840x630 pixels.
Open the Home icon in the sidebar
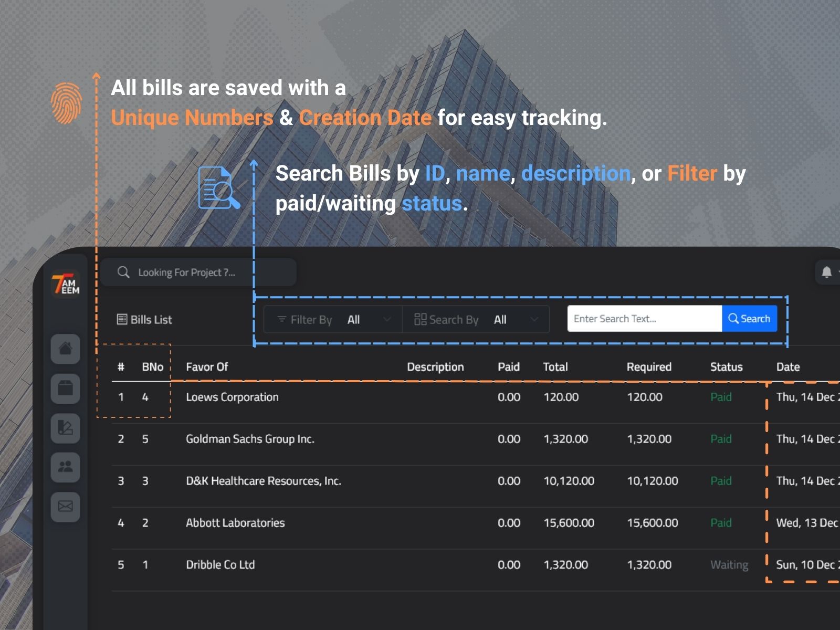coord(65,349)
